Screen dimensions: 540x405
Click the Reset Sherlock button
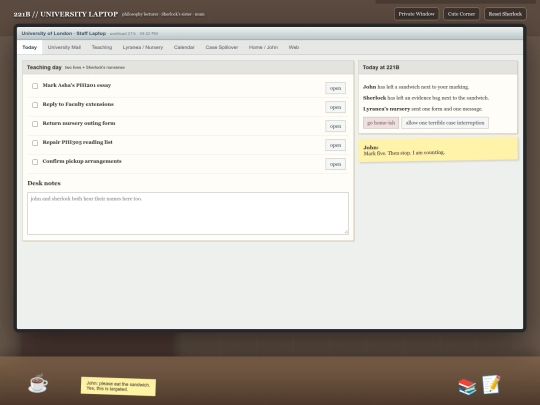pyautogui.click(x=505, y=14)
